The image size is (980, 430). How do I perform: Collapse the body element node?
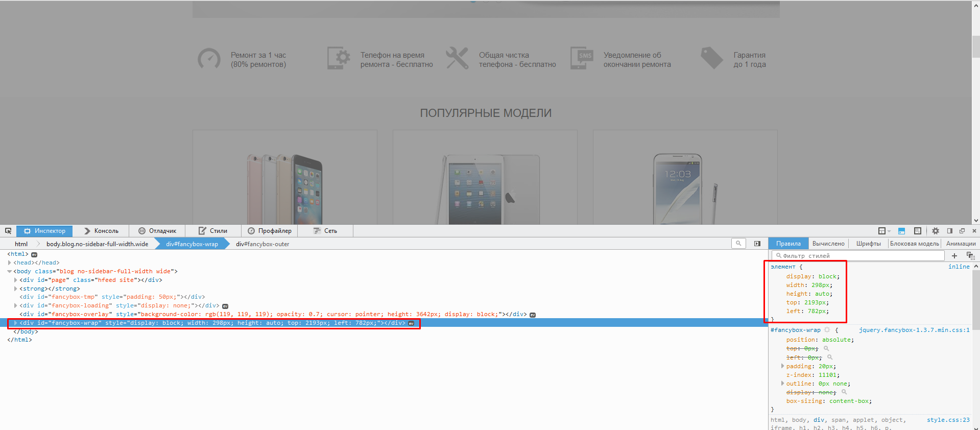click(x=10, y=271)
